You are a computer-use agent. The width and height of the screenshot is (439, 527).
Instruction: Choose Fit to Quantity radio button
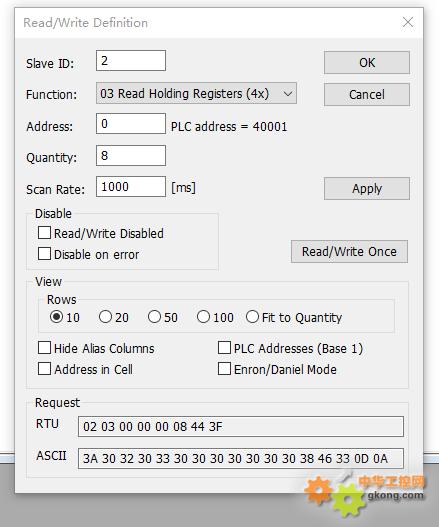pos(252,317)
